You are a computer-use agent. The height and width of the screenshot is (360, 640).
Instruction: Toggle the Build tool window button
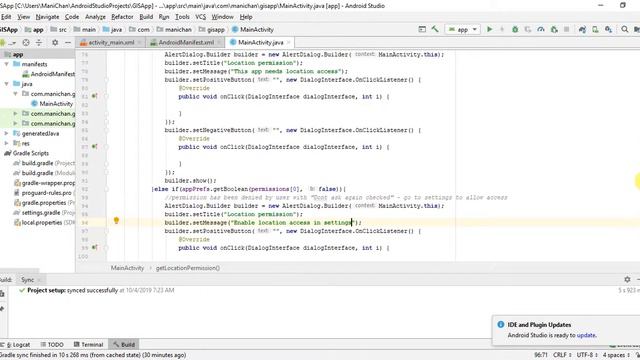pos(124,344)
